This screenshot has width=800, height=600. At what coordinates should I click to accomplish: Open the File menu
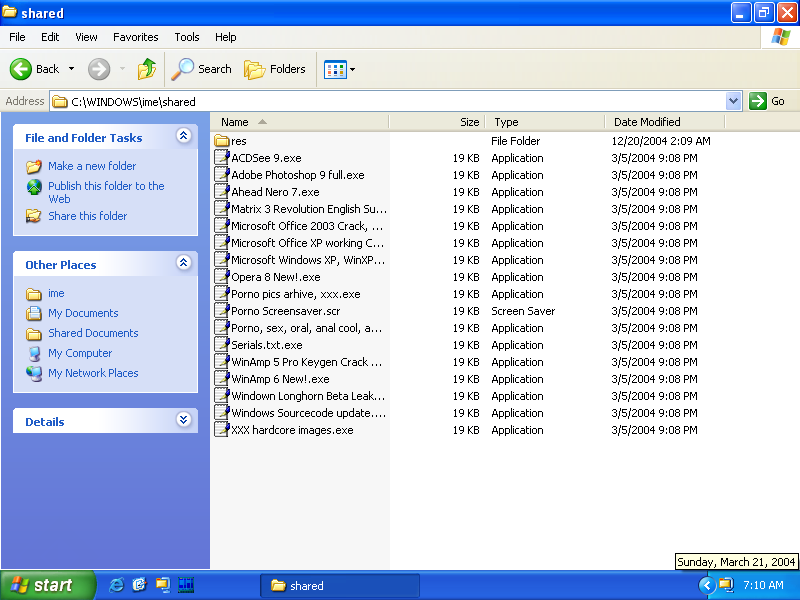tap(17, 37)
